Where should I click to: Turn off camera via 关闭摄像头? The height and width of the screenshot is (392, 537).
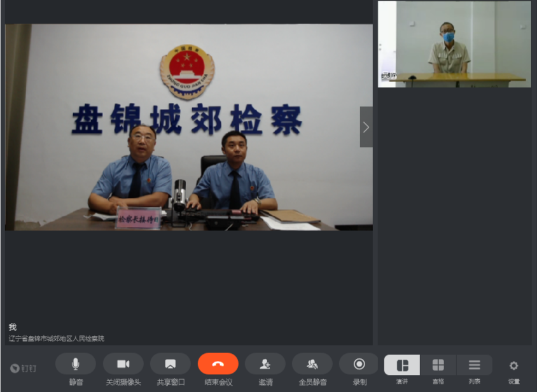click(123, 364)
